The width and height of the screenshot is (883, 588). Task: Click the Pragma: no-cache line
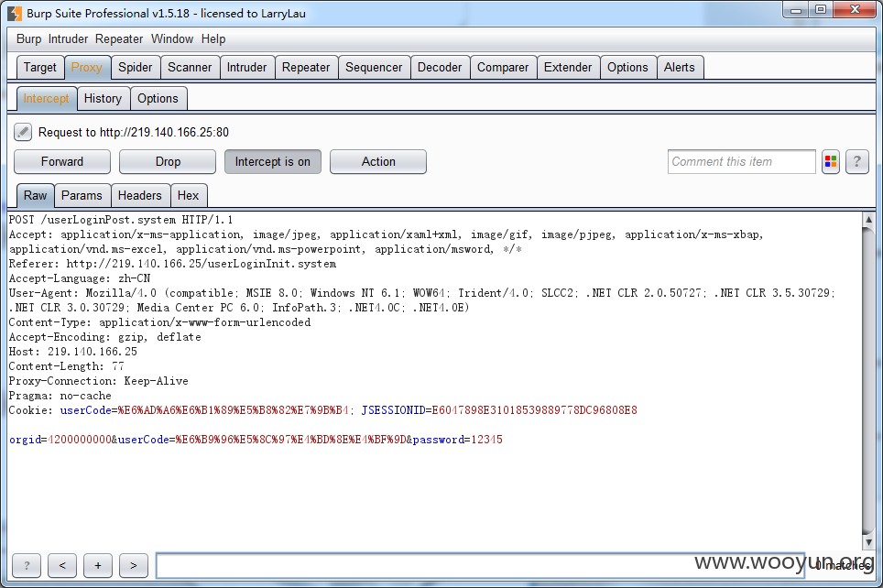point(60,396)
